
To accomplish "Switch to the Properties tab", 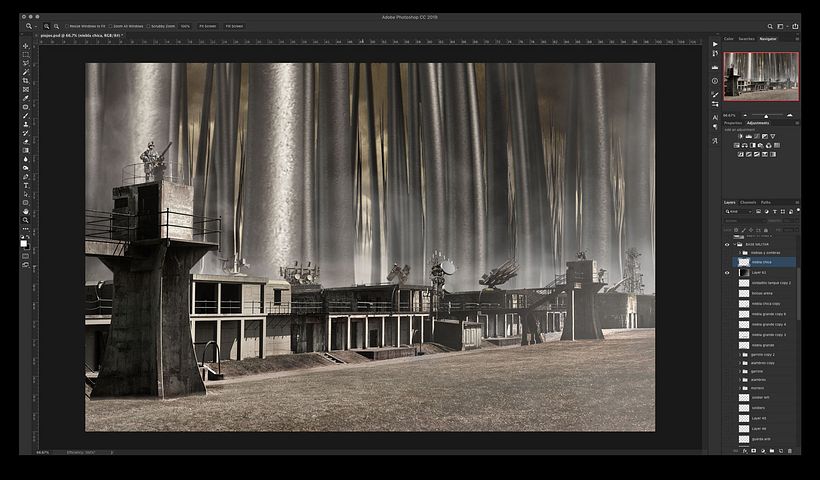I will tap(733, 123).
